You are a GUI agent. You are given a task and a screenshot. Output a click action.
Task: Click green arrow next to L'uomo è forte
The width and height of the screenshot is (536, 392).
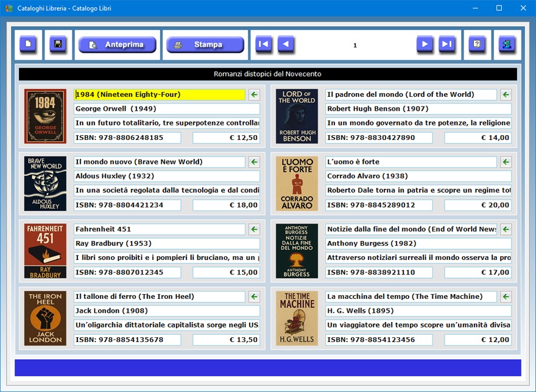(506, 162)
